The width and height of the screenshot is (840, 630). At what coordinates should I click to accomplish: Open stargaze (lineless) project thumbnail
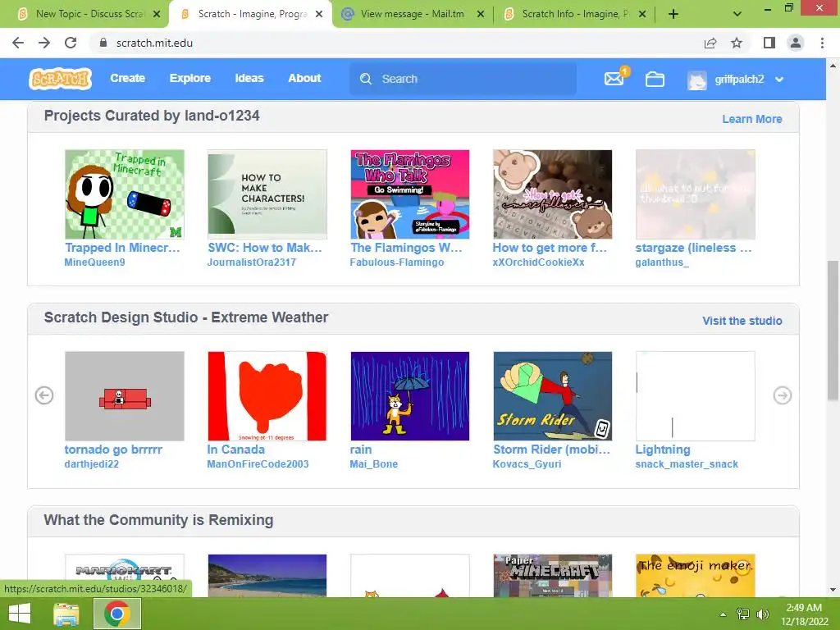696,194
